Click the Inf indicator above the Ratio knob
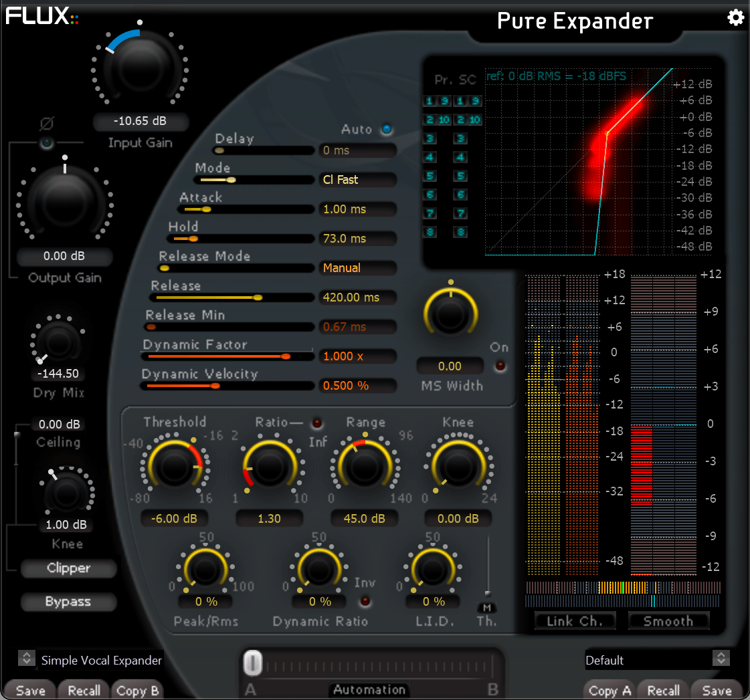Image resolution: width=750 pixels, height=700 pixels. coord(317,424)
